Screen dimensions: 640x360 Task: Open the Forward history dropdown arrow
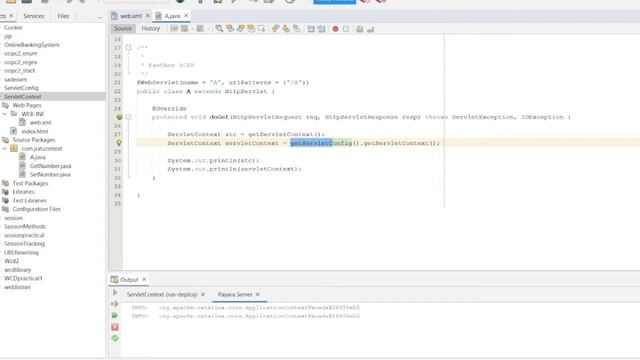click(x=208, y=29)
